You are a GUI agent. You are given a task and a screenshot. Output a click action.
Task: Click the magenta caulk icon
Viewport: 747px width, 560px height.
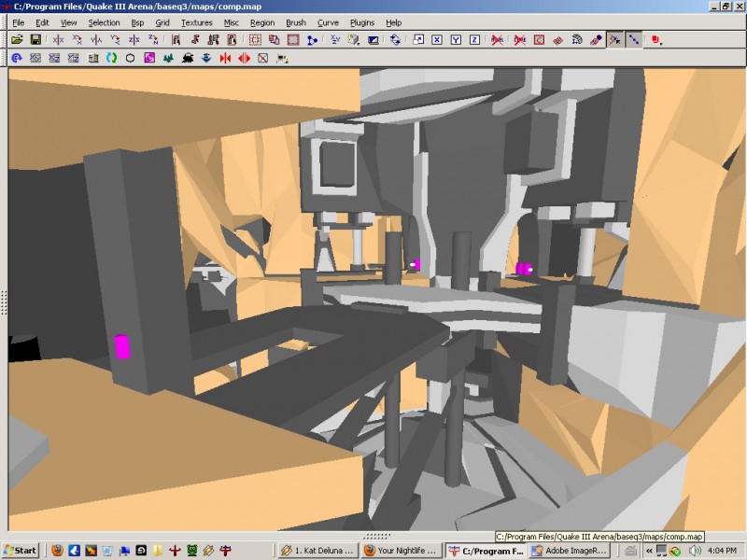[x=149, y=58]
